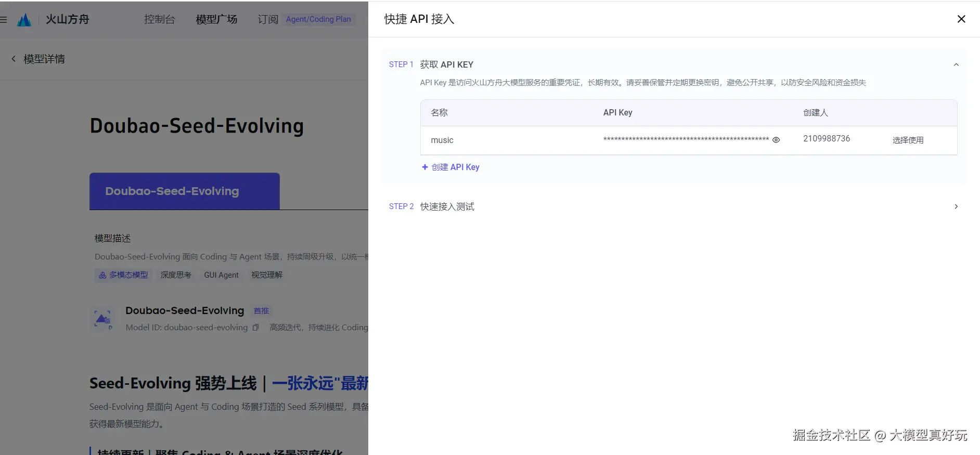Click the API Key security notice text

click(643, 83)
